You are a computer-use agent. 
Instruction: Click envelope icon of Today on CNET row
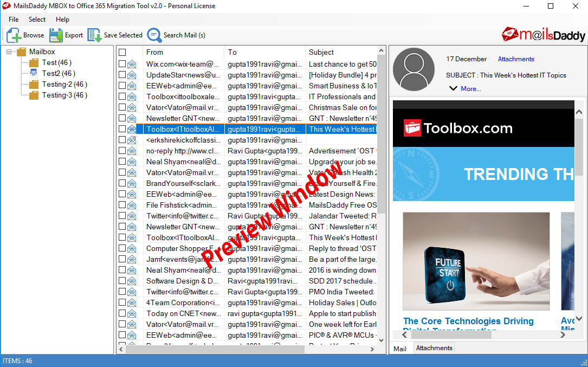coord(132,314)
